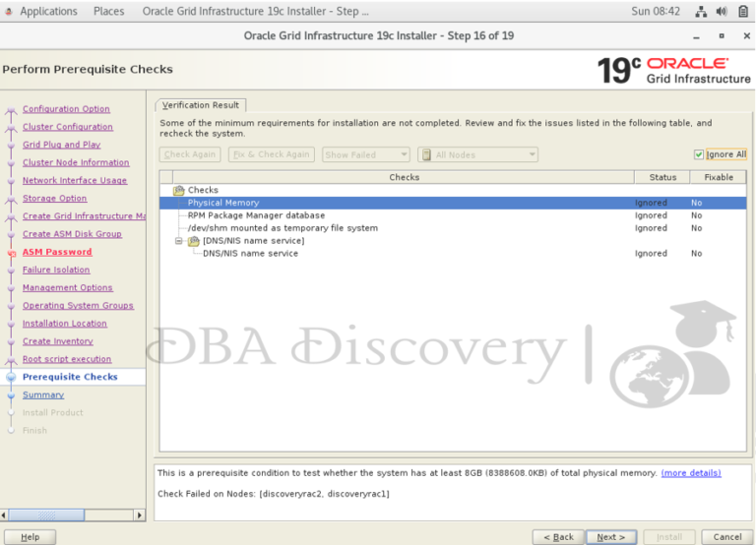756x545 pixels.
Task: Click the Install button
Action: (x=669, y=537)
